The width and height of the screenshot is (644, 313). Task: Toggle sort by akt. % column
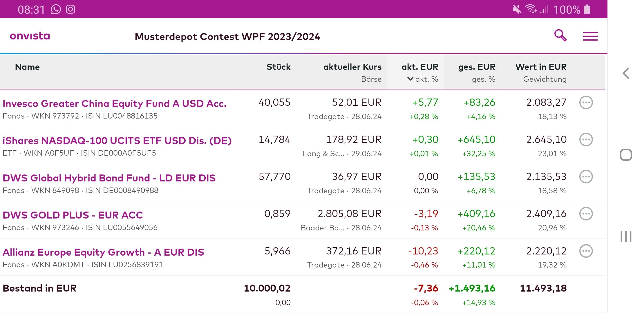pos(423,79)
